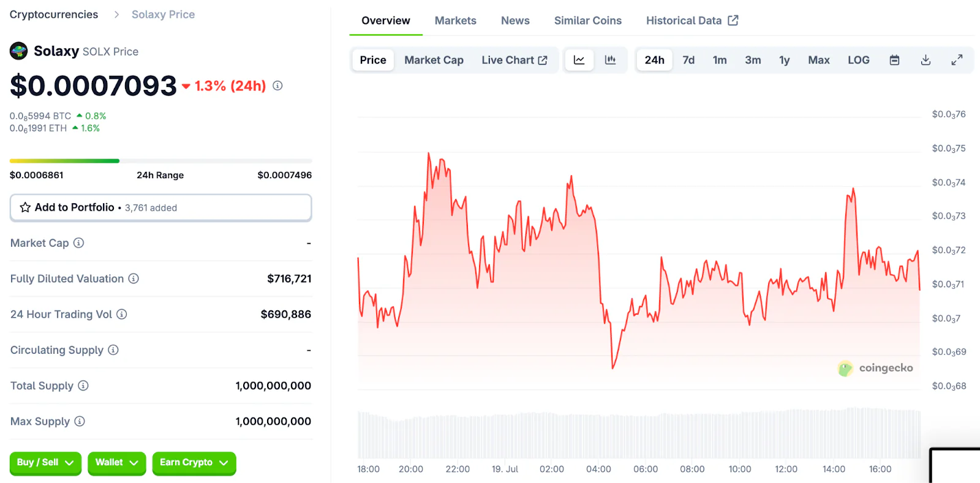Click the 24h Range progress bar
The height and width of the screenshot is (483, 980).
161,161
